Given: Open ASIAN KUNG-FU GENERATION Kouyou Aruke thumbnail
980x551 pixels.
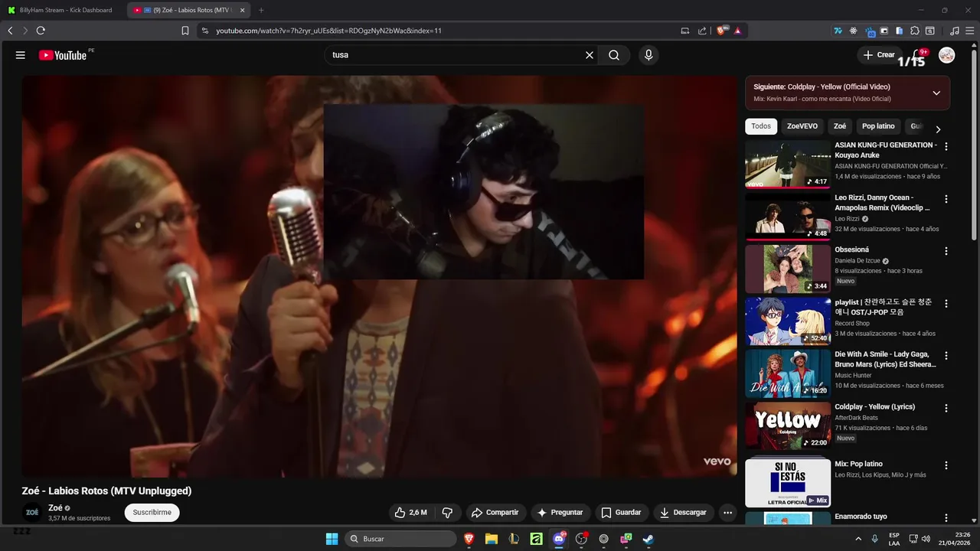Looking at the screenshot, I should coord(788,164).
